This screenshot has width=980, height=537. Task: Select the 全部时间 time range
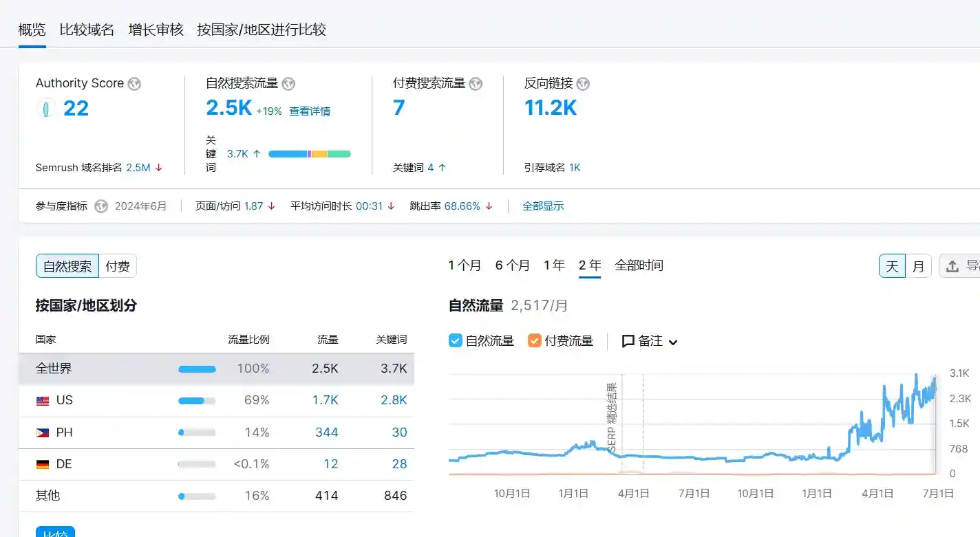[x=639, y=265]
